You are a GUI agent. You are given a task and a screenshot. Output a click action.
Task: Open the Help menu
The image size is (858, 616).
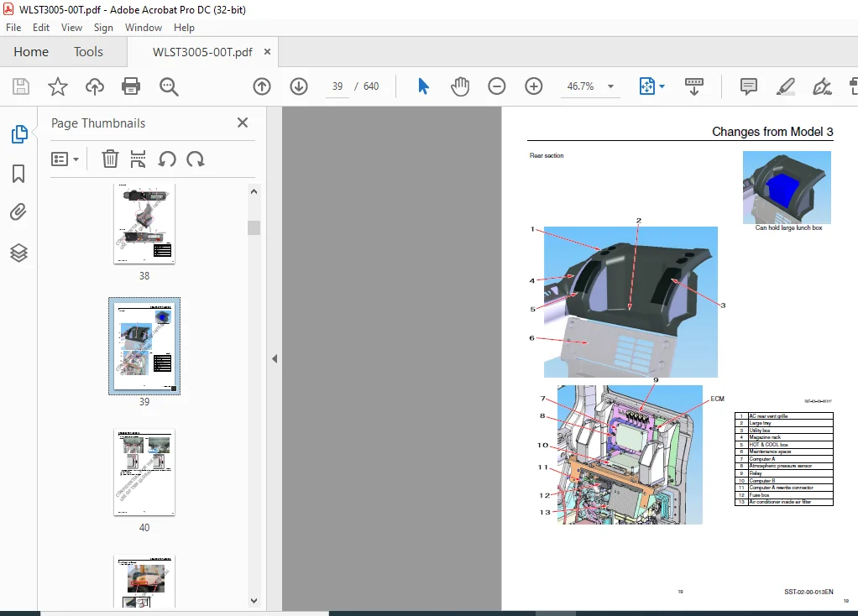click(x=184, y=28)
